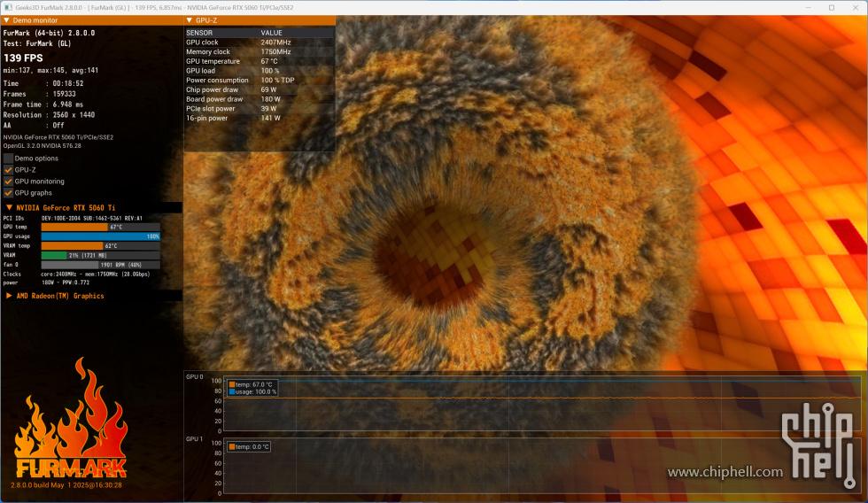
Task: Click the power 180W - PPW:0.772 line
Action: (46, 282)
